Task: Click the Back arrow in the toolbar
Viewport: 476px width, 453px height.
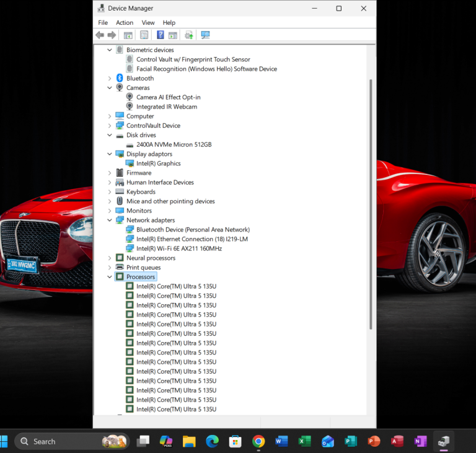Action: click(x=100, y=35)
